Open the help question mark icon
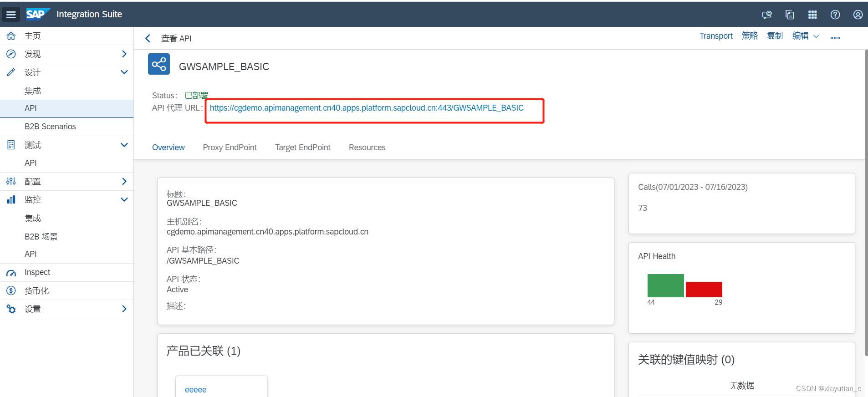868x397 pixels. (x=835, y=15)
